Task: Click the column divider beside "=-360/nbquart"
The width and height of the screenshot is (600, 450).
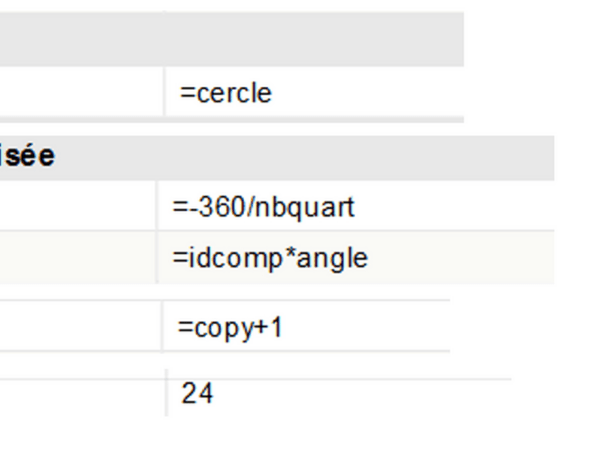Action: (x=159, y=207)
